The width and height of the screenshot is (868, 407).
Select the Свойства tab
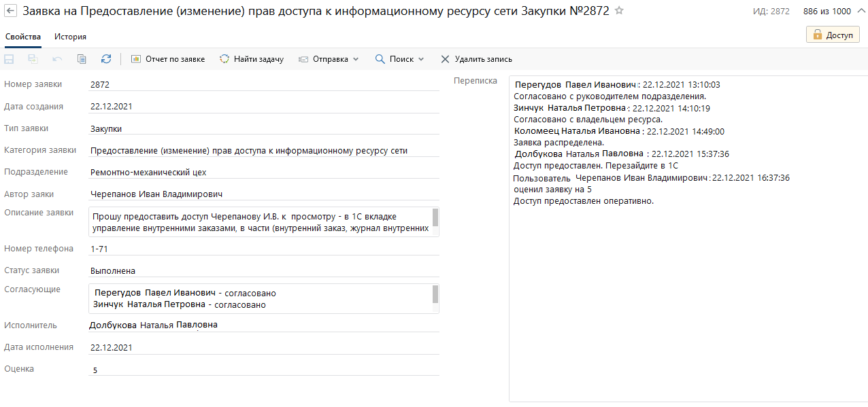(x=22, y=37)
